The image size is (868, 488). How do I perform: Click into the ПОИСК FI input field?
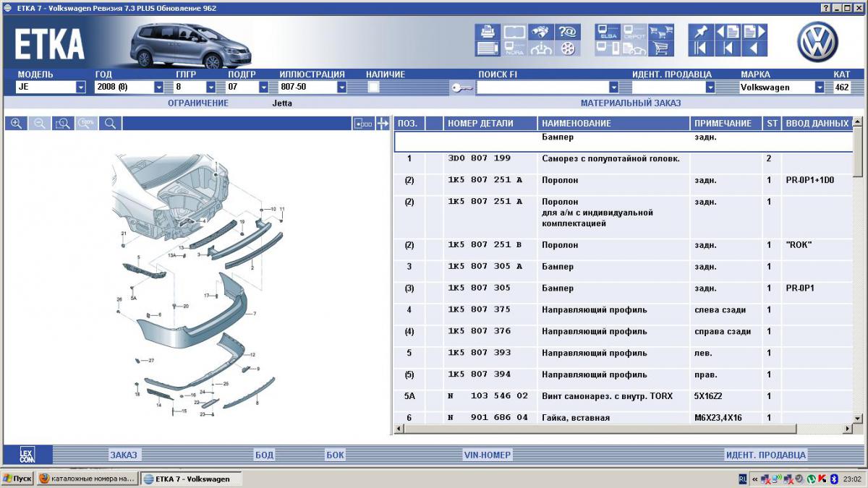(542, 87)
